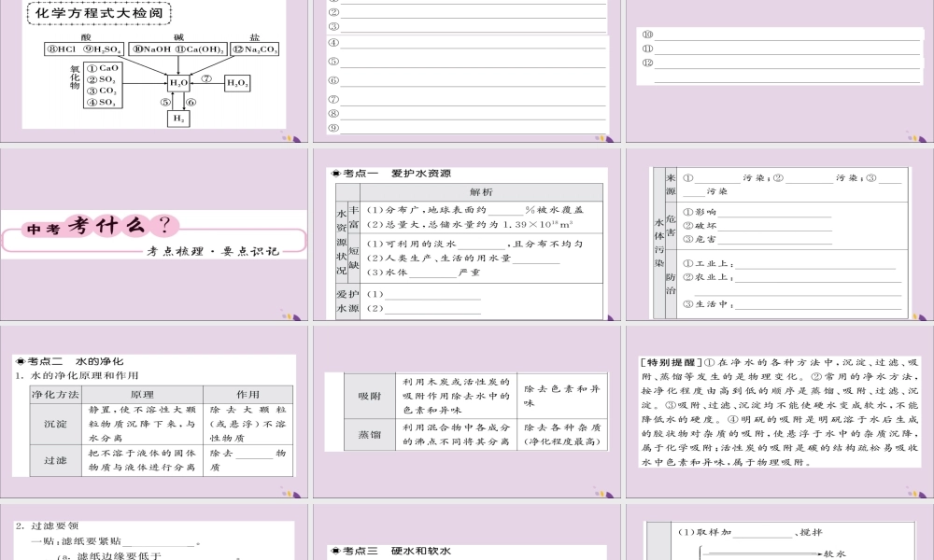Image resolution: width=934 pixels, height=560 pixels.
Task: Click ③ CO₂ in the oxide list
Action: pyautogui.click(x=102, y=91)
